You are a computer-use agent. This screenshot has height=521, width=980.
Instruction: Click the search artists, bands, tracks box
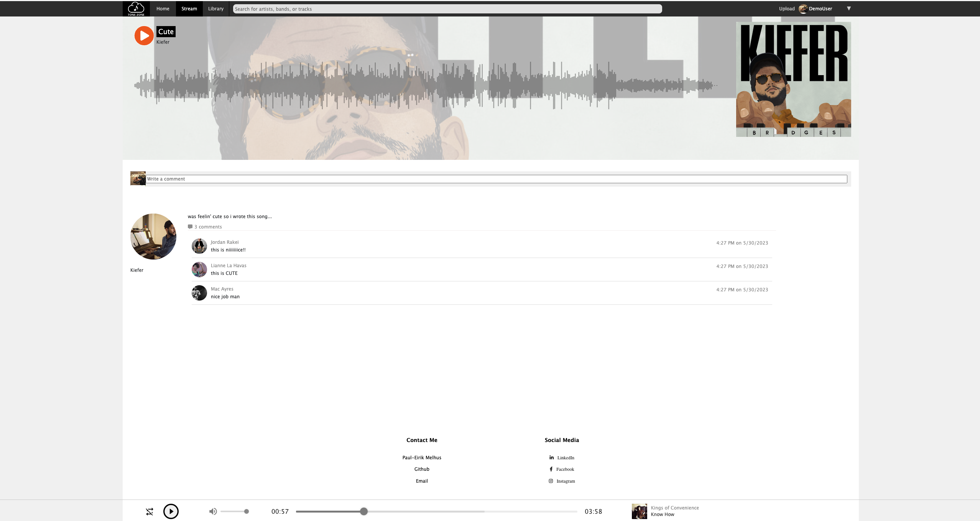pyautogui.click(x=447, y=9)
